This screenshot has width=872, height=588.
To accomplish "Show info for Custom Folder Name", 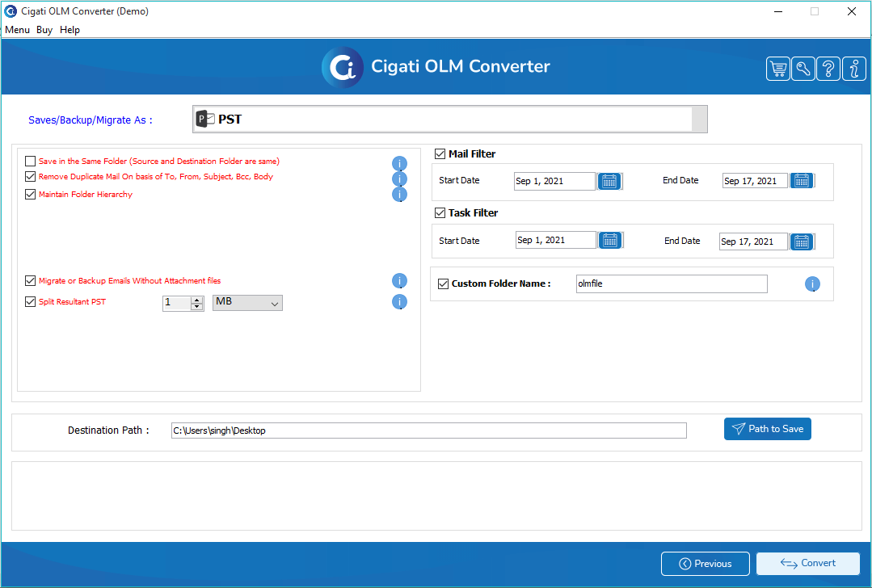I will coord(812,284).
